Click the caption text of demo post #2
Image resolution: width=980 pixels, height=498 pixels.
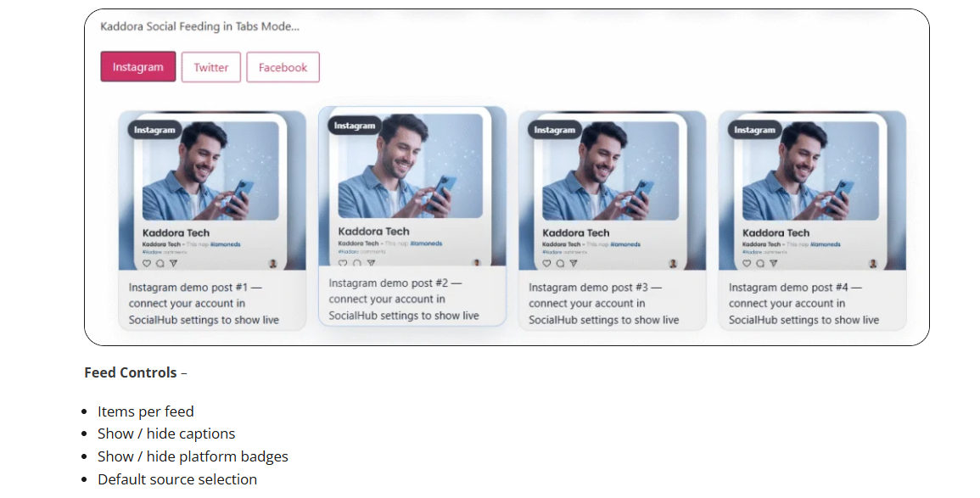point(404,299)
